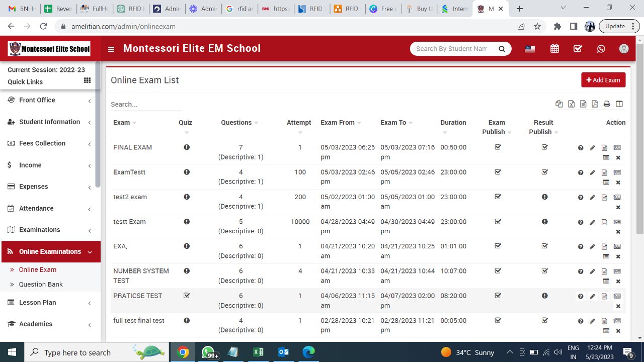The width and height of the screenshot is (644, 362).
Task: Open the document icon for ExamTestt
Action: coord(605,172)
